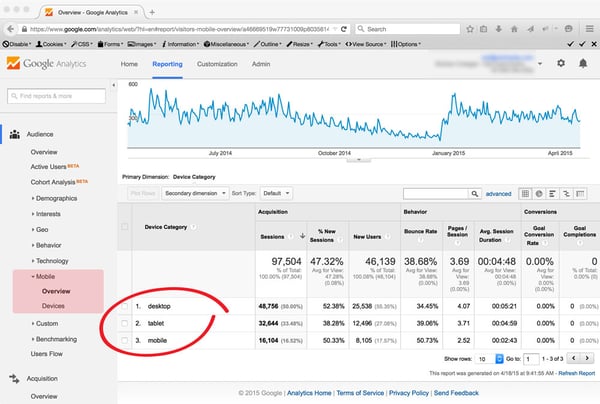Open Devices under Mobile in sidebar

[x=53, y=306]
